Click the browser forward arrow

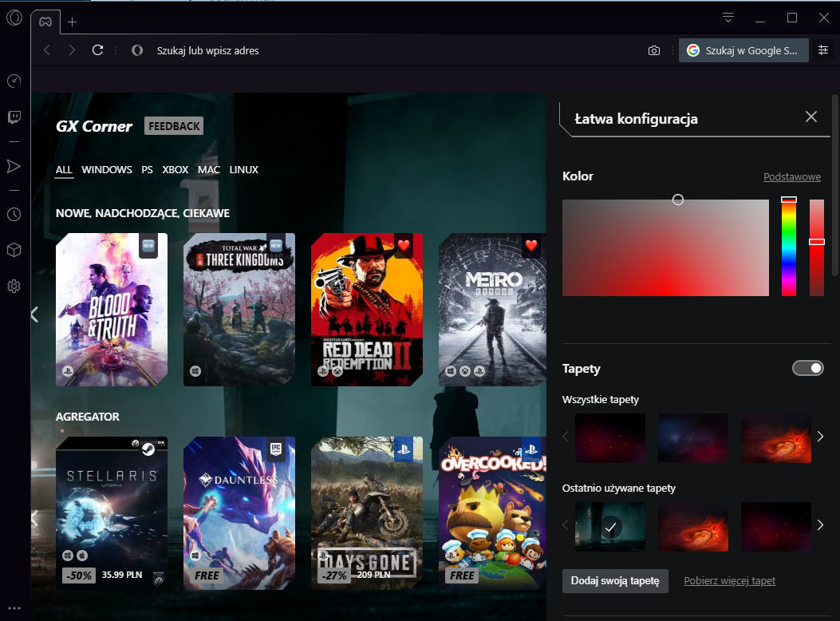[72, 50]
